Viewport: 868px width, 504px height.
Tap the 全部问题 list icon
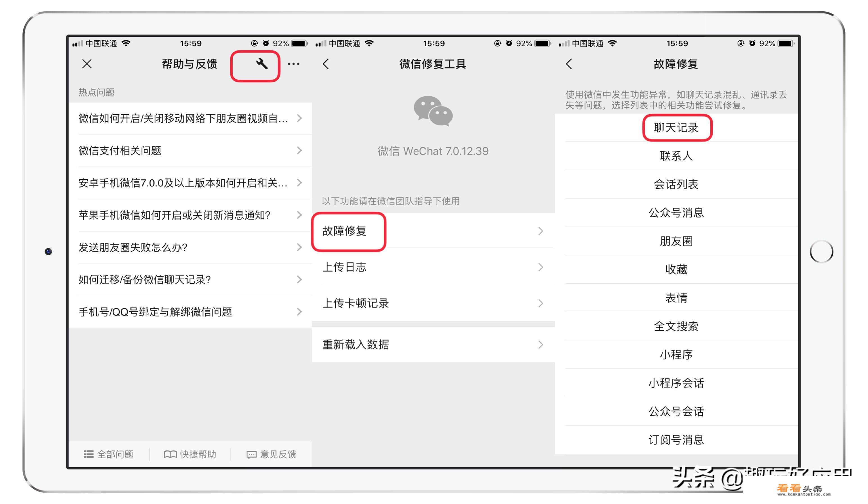(89, 454)
